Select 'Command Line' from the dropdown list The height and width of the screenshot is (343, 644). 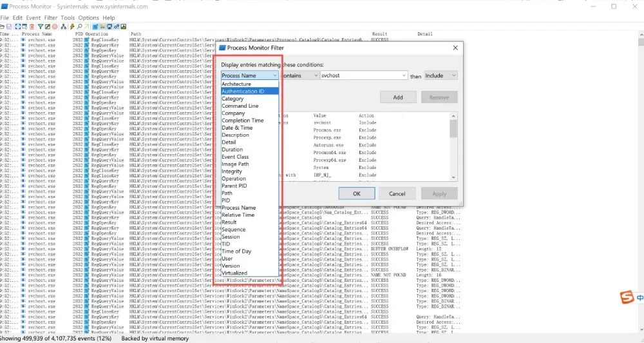[x=240, y=106]
